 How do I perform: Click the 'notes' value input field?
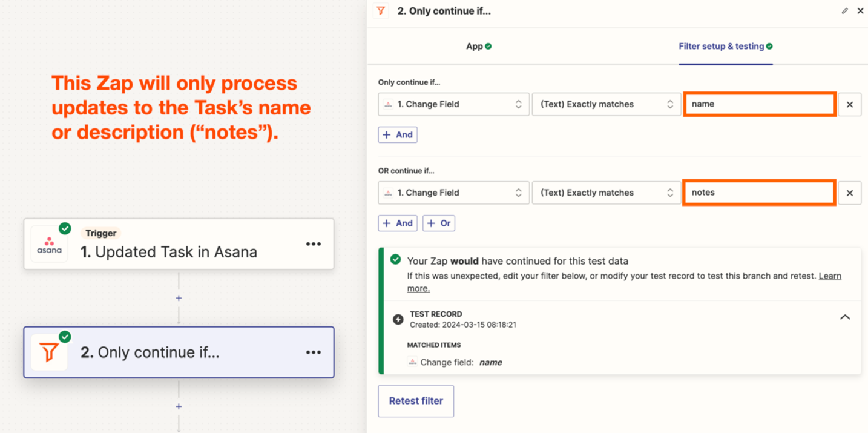click(x=759, y=193)
